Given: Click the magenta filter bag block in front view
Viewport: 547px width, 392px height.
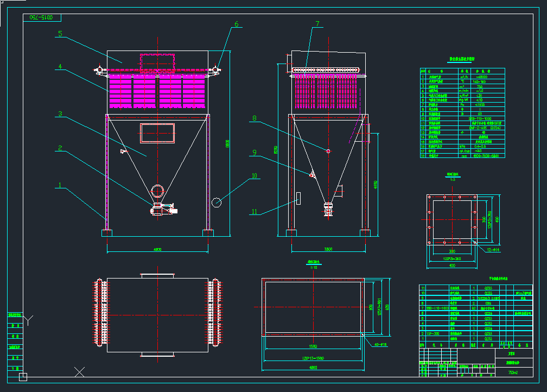Looking at the screenshot, I should pos(157,91).
